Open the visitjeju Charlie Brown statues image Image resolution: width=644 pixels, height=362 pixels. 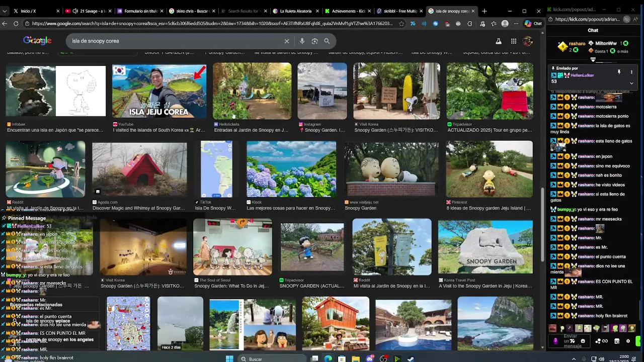pos(391,169)
